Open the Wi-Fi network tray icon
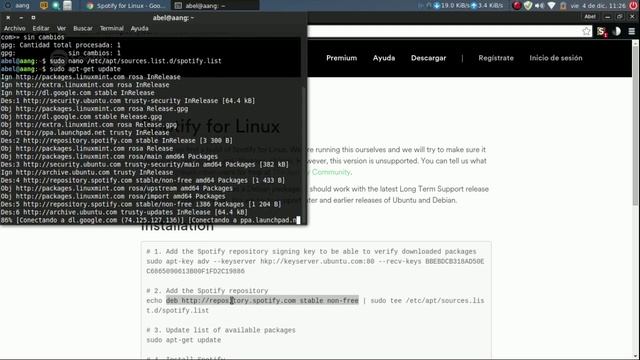The image size is (640, 360). [x=551, y=5]
